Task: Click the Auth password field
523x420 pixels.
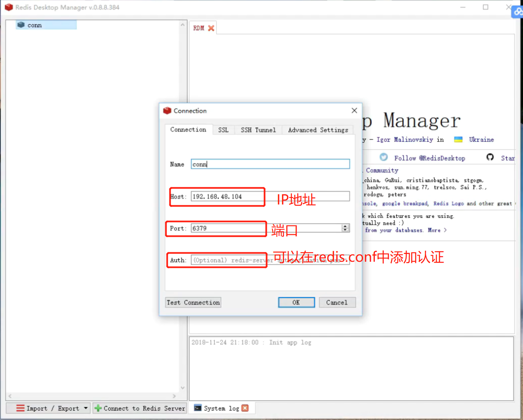Action: pyautogui.click(x=270, y=260)
